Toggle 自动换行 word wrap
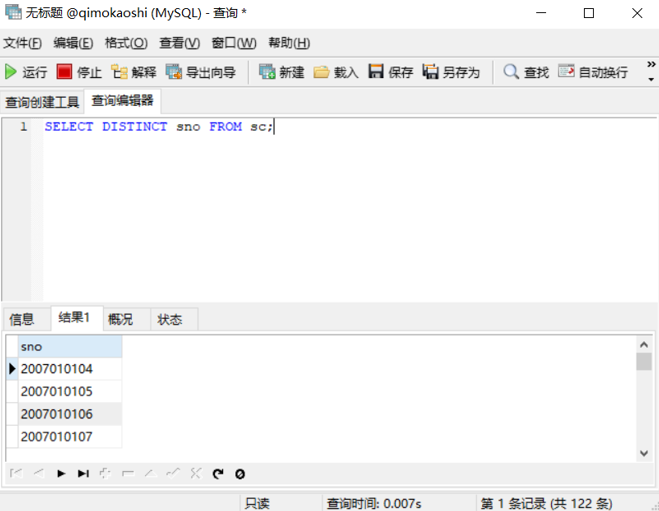Viewport: 659px width, 511px height. click(593, 72)
